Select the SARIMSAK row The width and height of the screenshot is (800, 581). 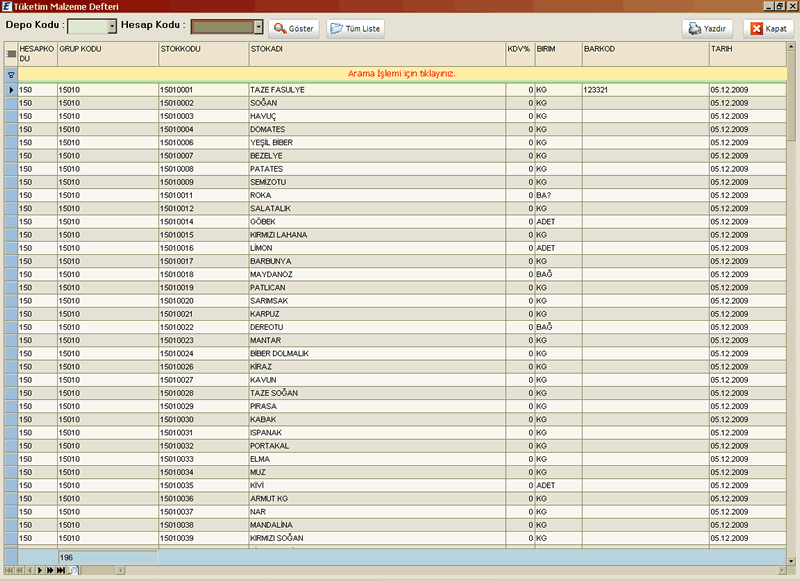point(402,301)
